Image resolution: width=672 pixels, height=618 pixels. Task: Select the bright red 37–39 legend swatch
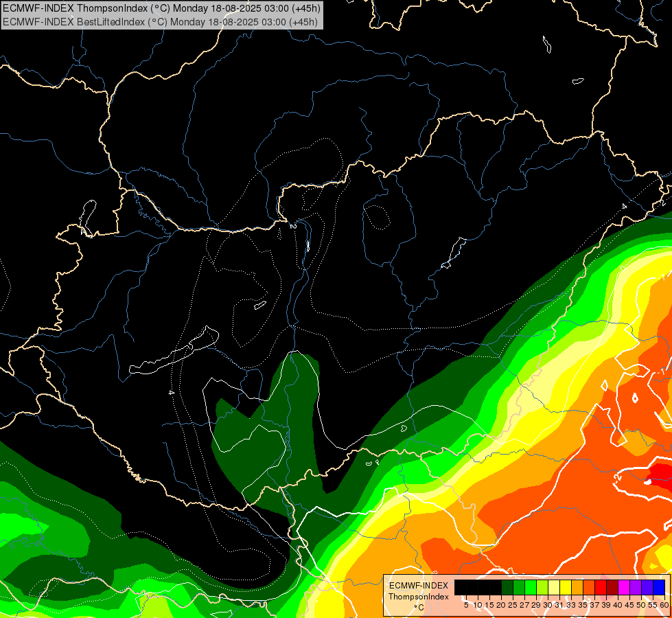601,587
